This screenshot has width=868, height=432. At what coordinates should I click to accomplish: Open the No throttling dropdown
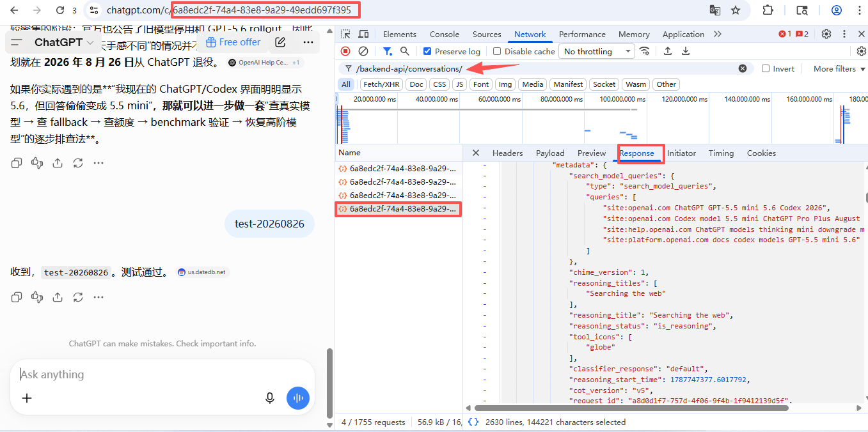click(x=597, y=51)
